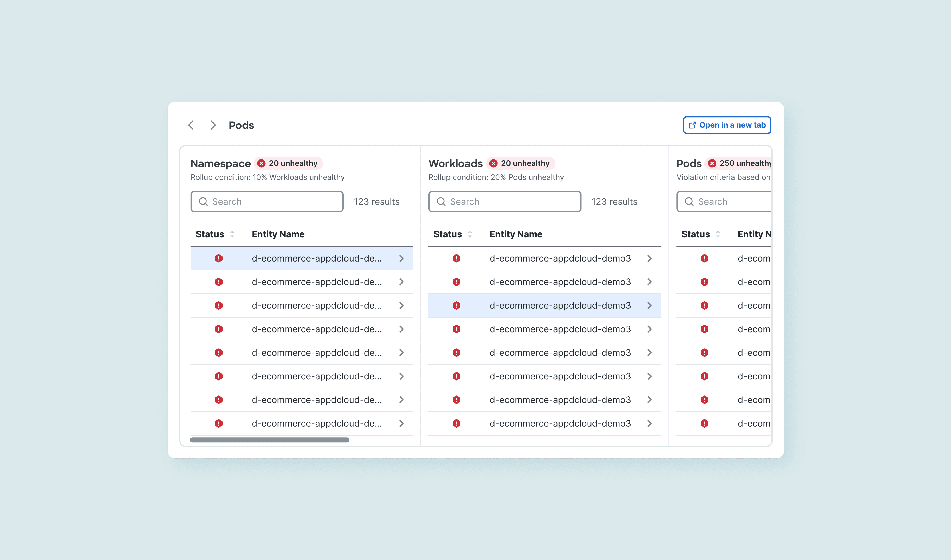Click Open in a new tab button
The width and height of the screenshot is (951, 560).
click(x=727, y=125)
